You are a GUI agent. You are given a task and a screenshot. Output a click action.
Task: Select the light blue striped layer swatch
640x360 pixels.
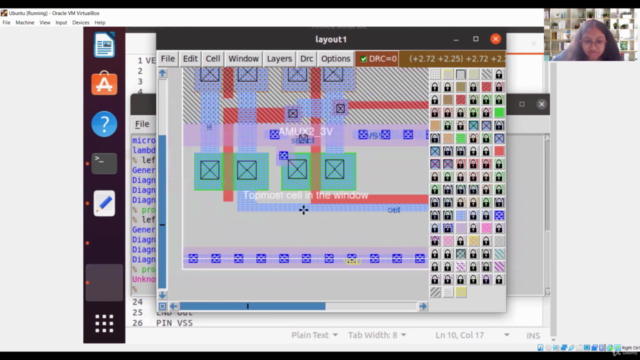click(x=461, y=215)
